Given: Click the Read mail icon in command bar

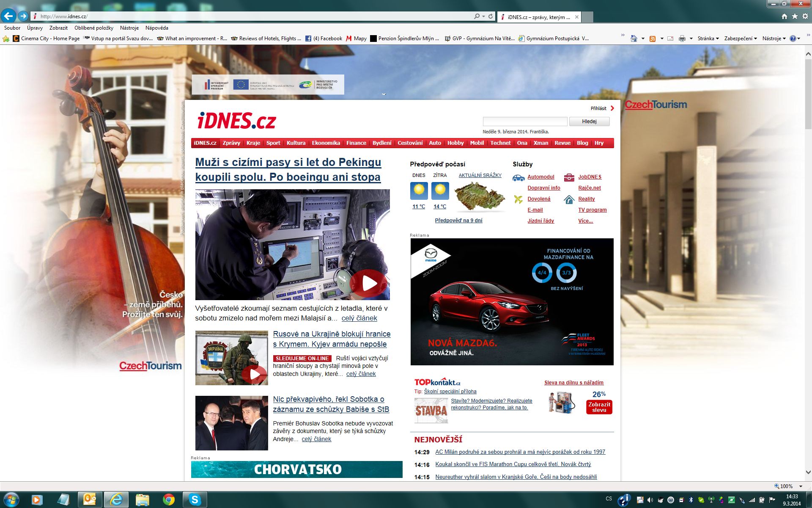Looking at the screenshot, I should pyautogui.click(x=670, y=39).
